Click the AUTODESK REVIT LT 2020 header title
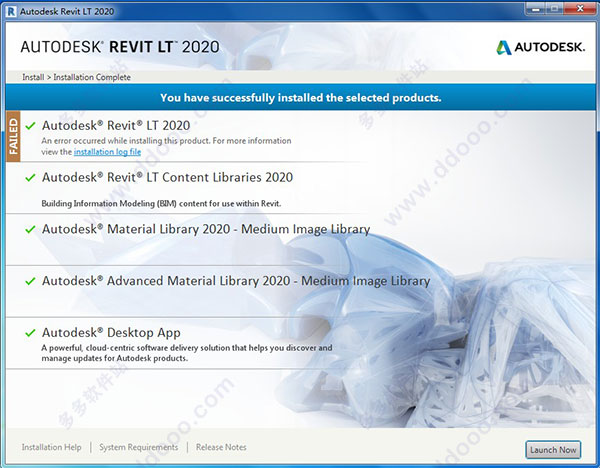This screenshot has width=600, height=468. coord(120,47)
